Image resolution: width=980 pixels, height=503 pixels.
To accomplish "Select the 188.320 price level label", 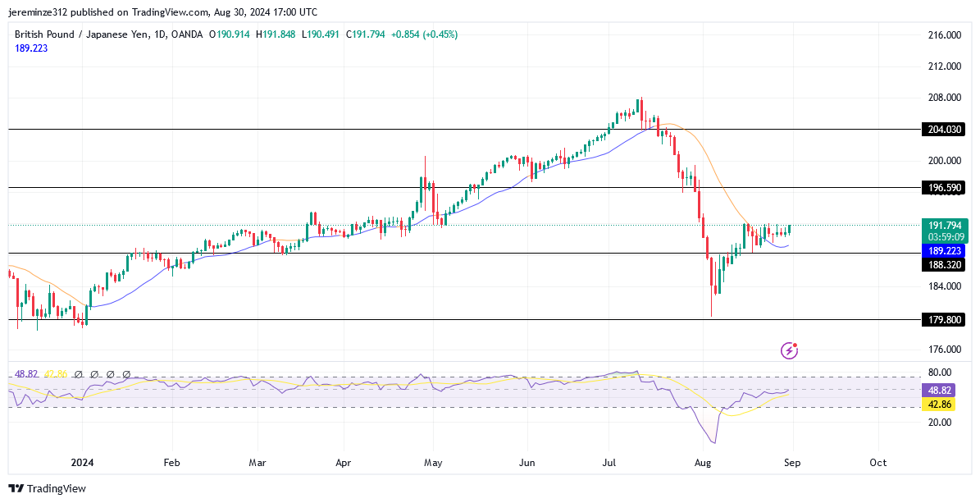I will click(944, 265).
